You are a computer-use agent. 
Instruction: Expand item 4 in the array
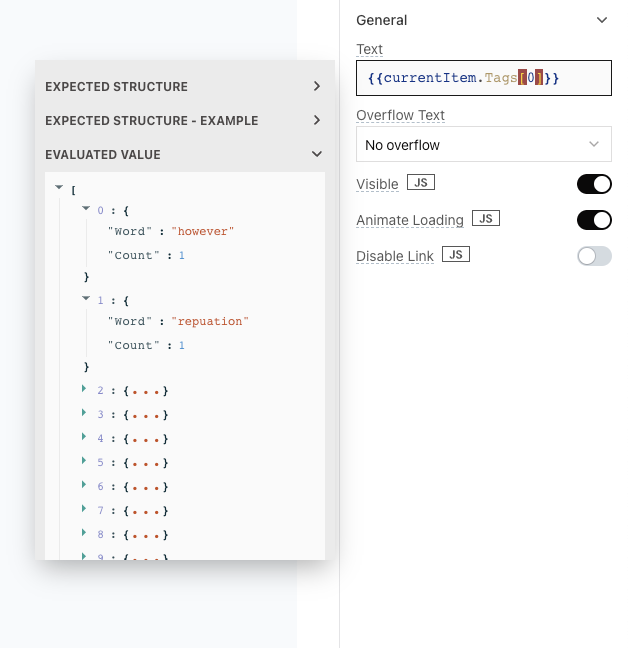click(84, 436)
